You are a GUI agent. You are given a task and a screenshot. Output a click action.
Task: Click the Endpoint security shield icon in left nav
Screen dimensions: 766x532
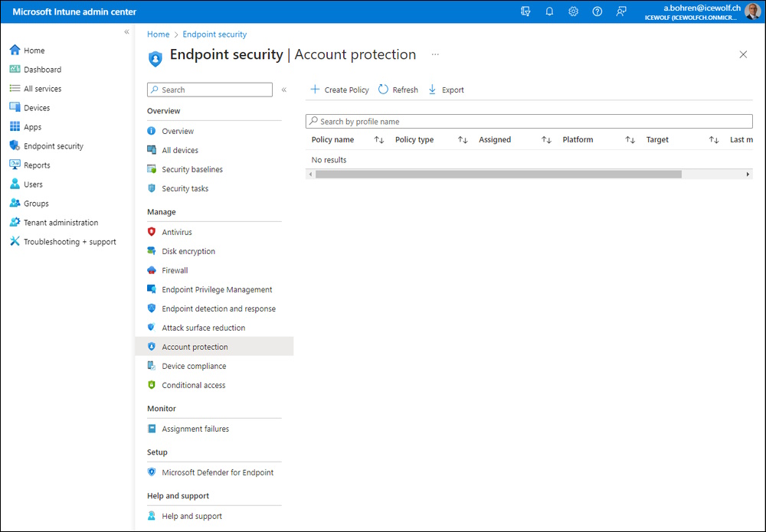point(15,145)
